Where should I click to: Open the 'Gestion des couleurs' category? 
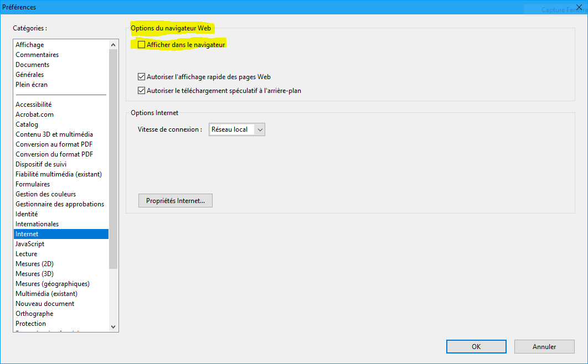[x=46, y=194]
